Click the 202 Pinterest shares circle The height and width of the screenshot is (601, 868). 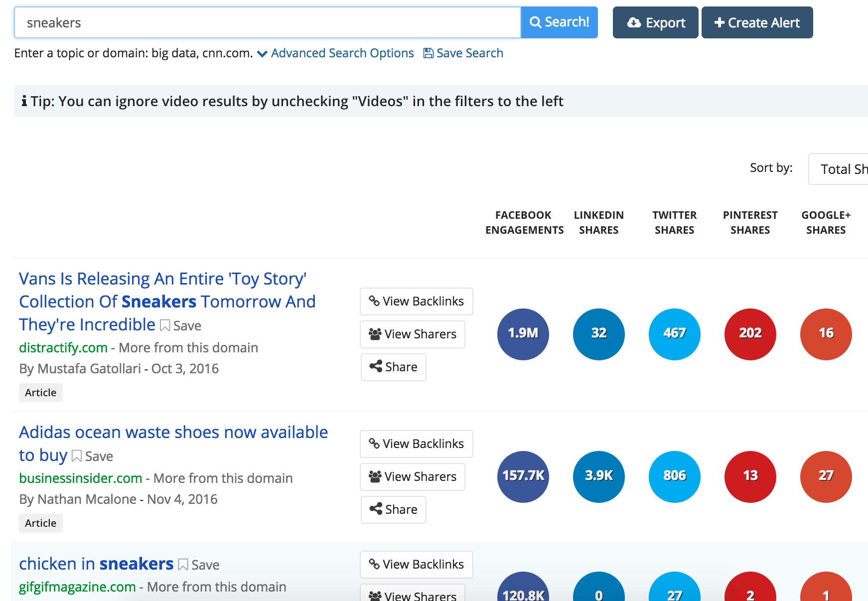coord(750,334)
